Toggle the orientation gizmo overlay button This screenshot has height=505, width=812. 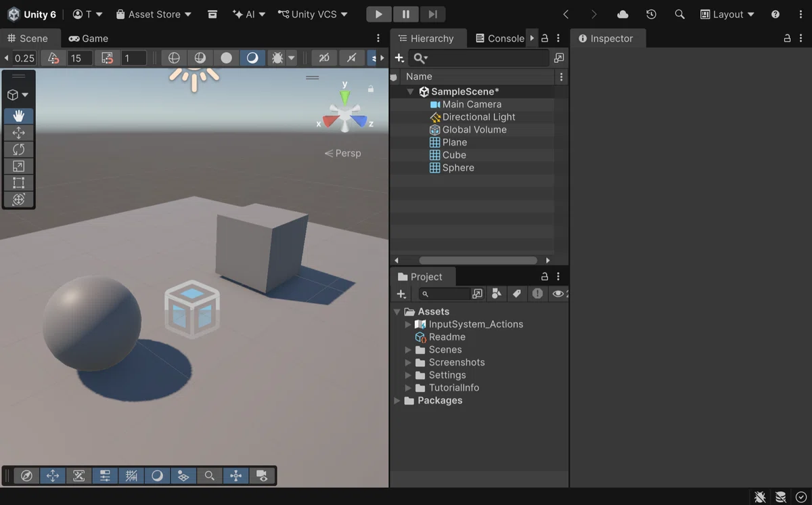click(235, 476)
